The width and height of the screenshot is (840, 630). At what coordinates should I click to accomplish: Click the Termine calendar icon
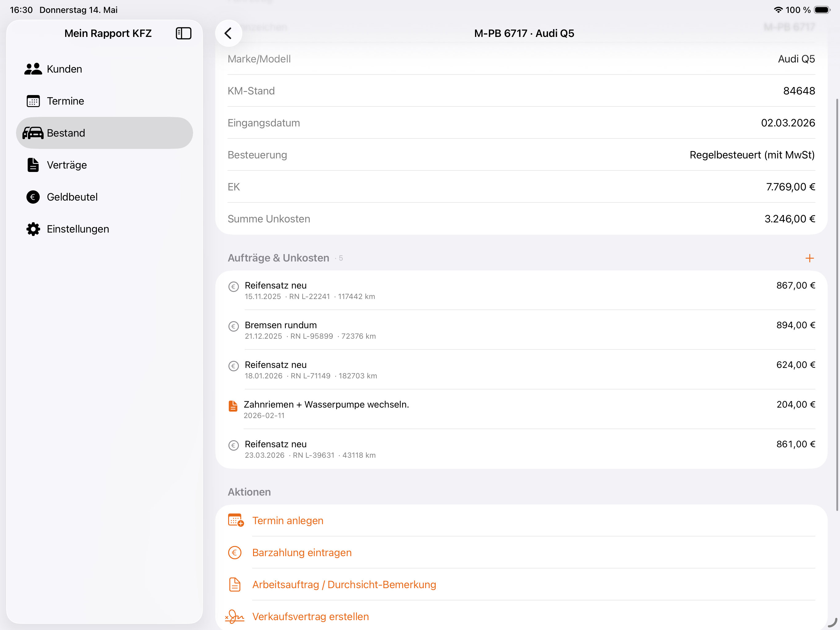(33, 101)
